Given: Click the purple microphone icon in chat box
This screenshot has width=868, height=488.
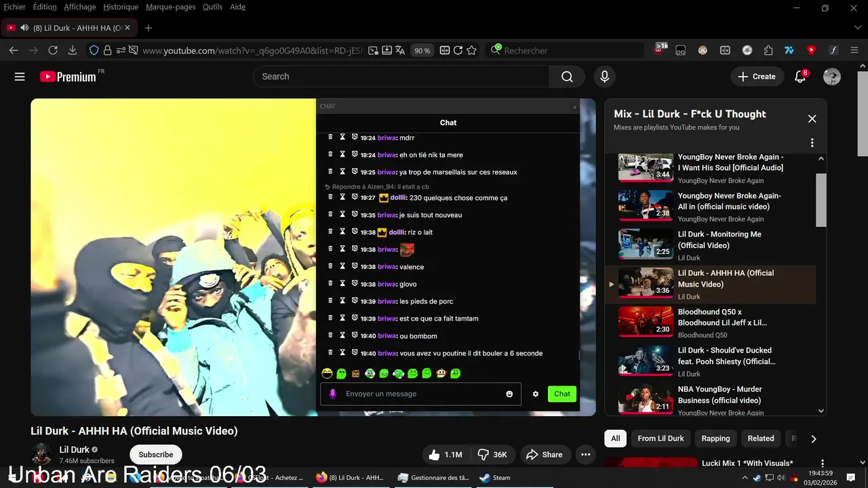Looking at the screenshot, I should pyautogui.click(x=332, y=394).
